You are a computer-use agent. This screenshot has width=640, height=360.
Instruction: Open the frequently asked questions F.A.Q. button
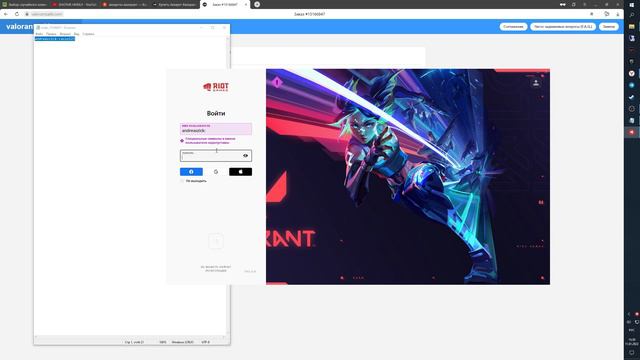click(563, 27)
